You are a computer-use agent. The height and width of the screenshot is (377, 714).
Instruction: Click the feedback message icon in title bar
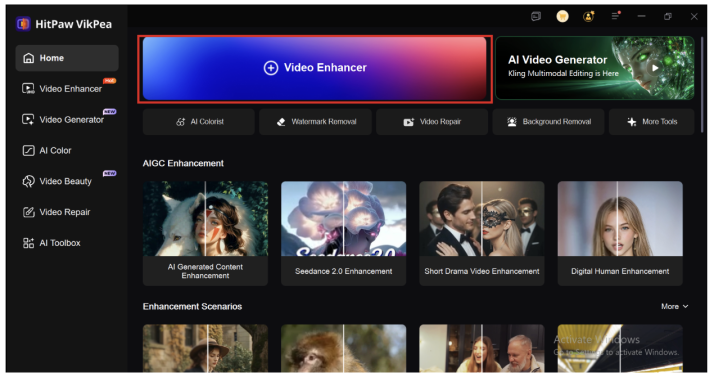[x=536, y=16]
